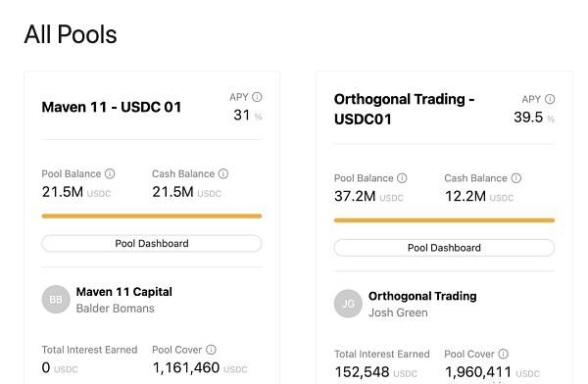The image size is (588, 384).
Task: Select the Orthogonal Trading - USDC01 pool title
Action: coord(404,109)
